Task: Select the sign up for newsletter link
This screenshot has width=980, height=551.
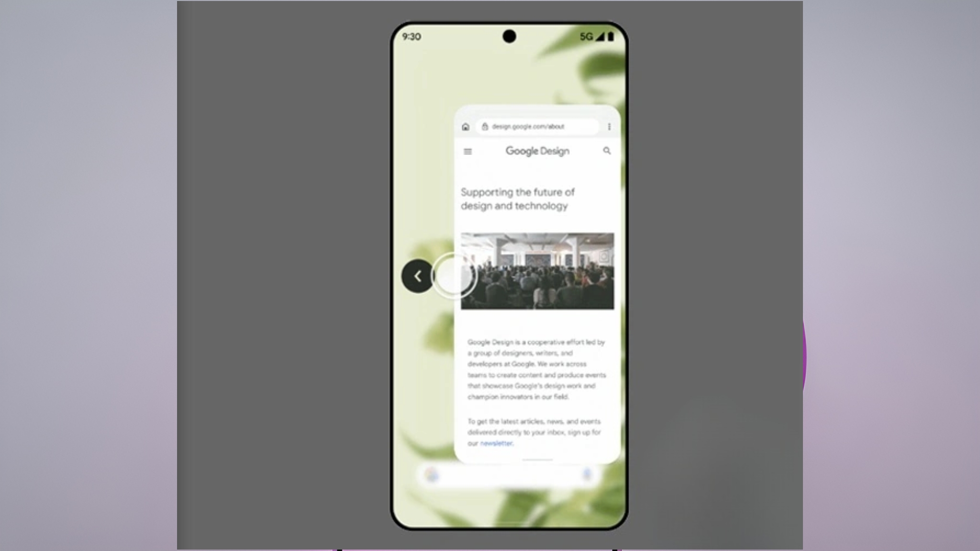Action: tap(495, 443)
